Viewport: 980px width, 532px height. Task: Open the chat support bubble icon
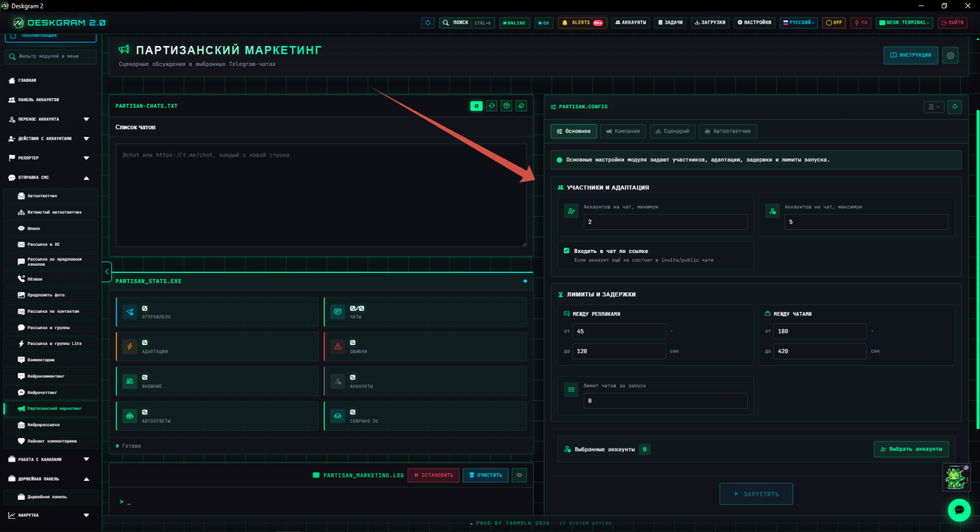[959, 510]
